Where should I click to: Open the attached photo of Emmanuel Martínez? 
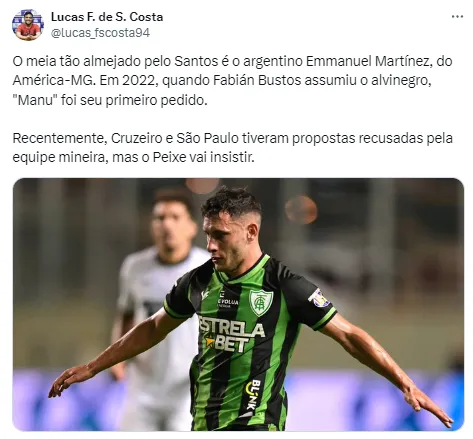tap(238, 304)
